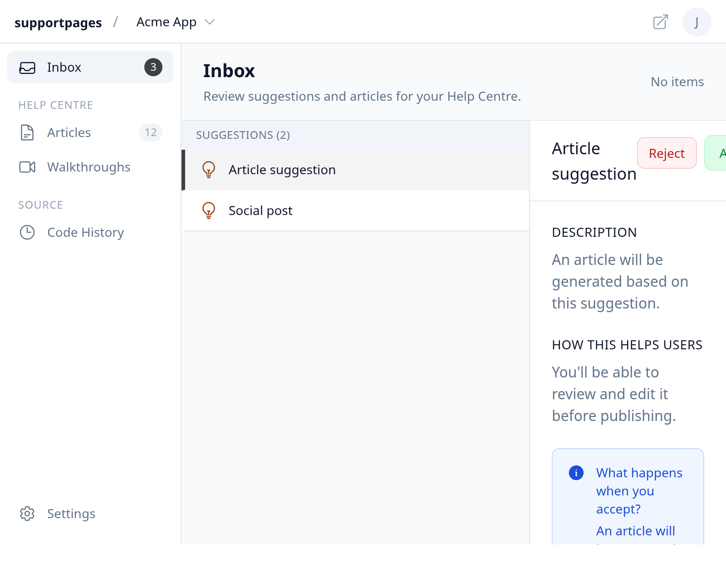Screen dimensions: 726x588
Task: Click the lightbulb icon beside Social post
Action: [209, 211]
